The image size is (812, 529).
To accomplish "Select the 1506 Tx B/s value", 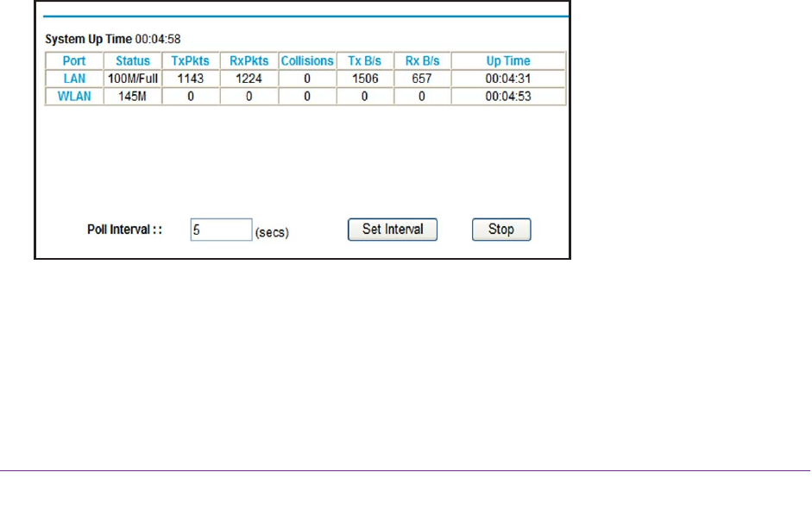I will tap(365, 79).
